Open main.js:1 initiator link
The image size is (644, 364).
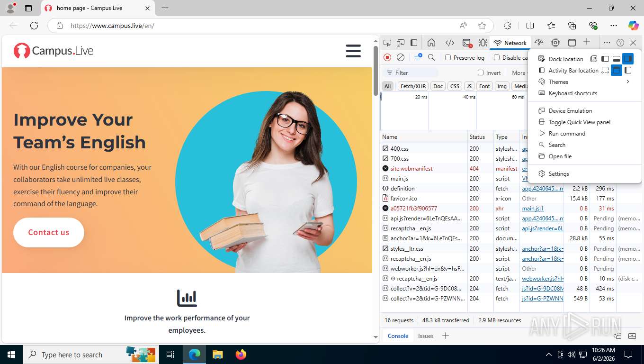pos(533,209)
